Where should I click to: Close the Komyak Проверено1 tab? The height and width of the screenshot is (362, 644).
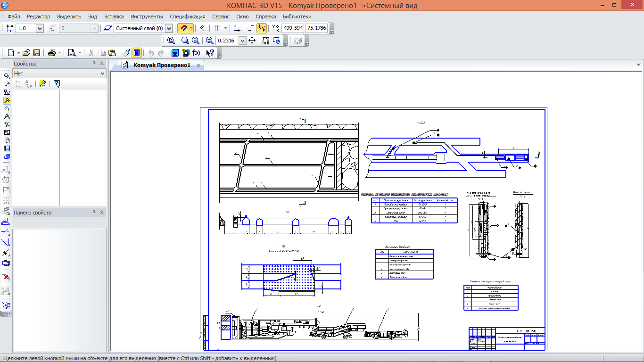(198, 66)
